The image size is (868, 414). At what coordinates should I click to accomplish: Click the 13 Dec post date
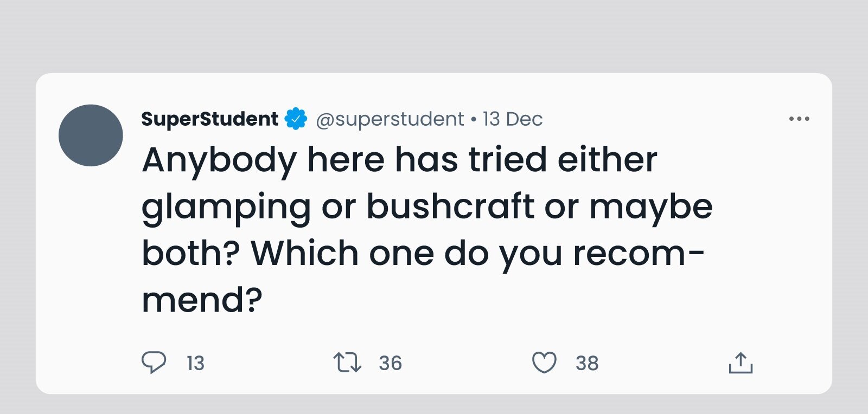click(513, 119)
